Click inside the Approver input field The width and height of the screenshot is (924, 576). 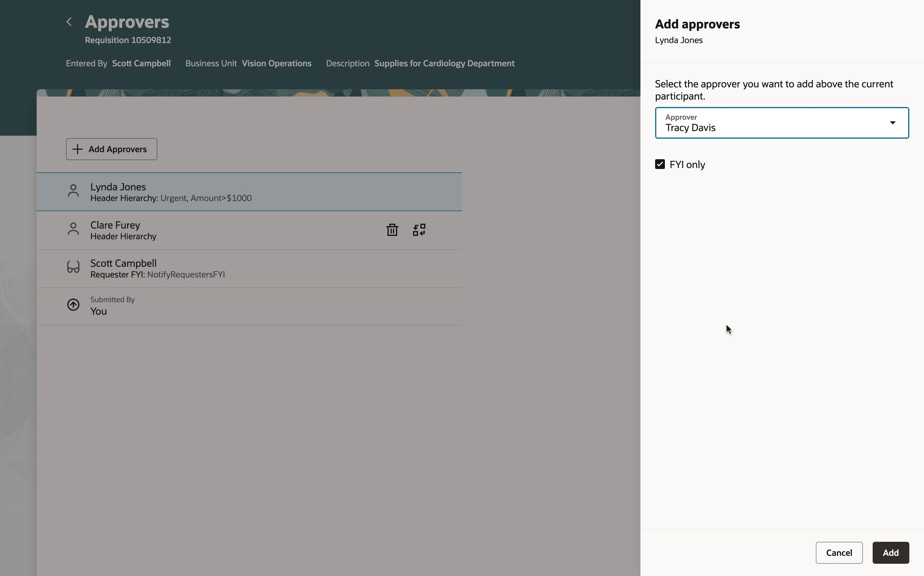point(762,127)
